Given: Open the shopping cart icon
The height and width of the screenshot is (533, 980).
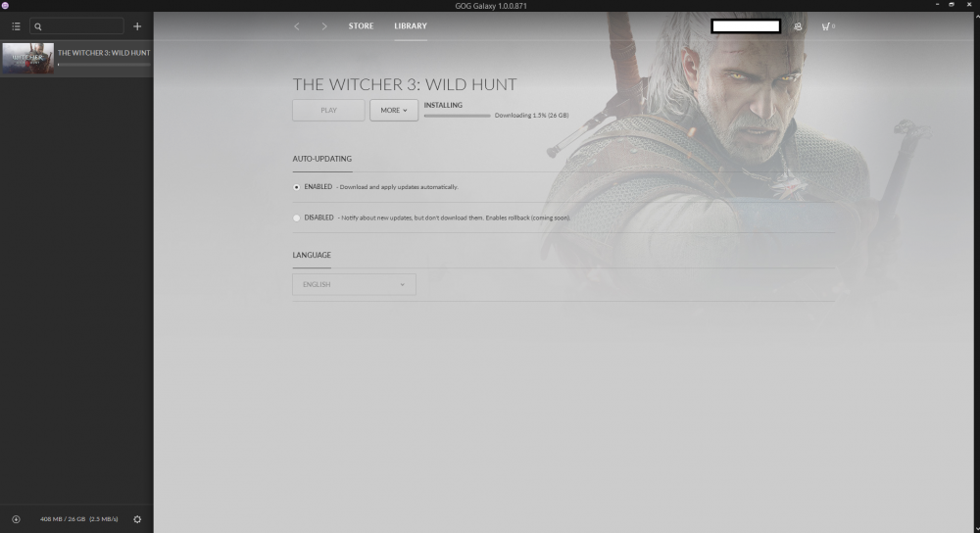Looking at the screenshot, I should (x=826, y=26).
